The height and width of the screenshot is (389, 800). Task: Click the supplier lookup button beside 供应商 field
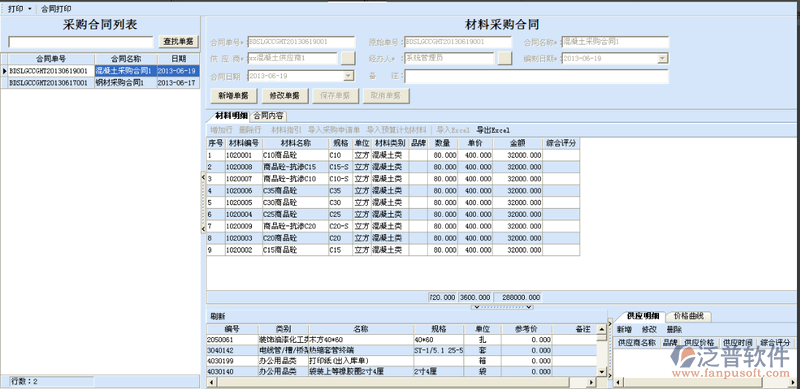coord(348,58)
